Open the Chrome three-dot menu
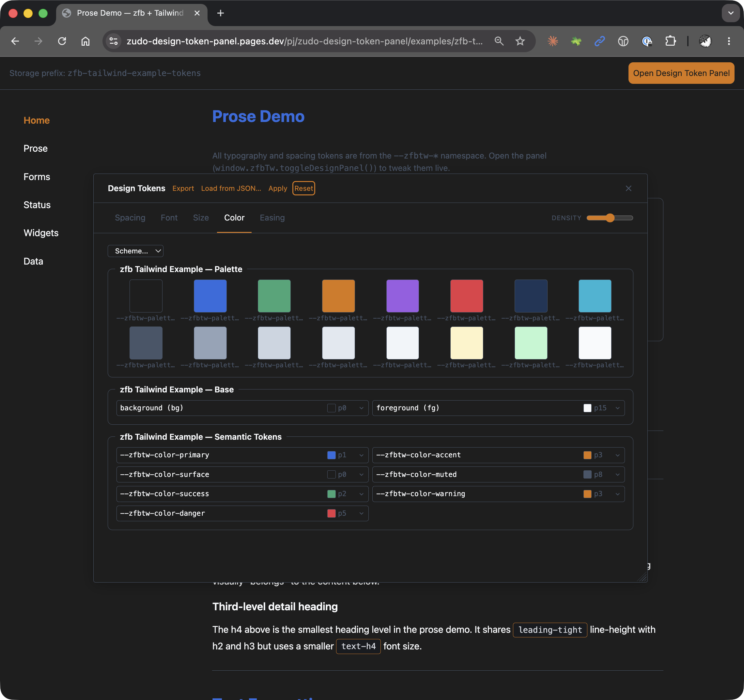The width and height of the screenshot is (744, 700). (x=729, y=41)
